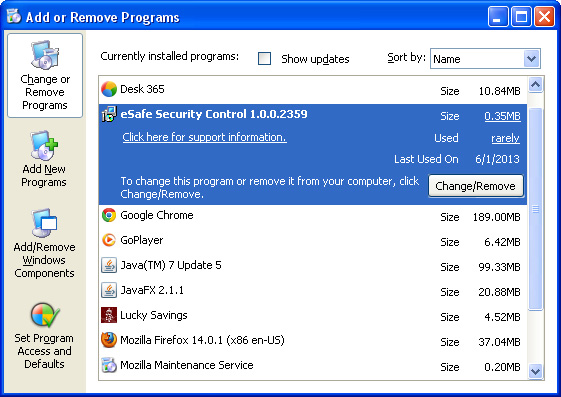The image size is (561, 397).
Task: Click the rarely used link
Action: click(x=505, y=138)
